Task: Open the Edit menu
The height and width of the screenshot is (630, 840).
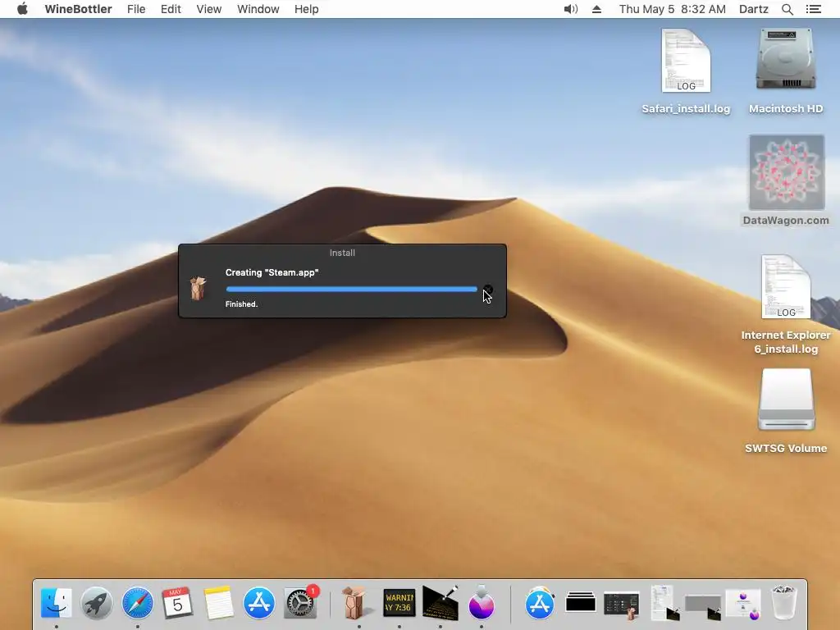Action: pyautogui.click(x=171, y=9)
